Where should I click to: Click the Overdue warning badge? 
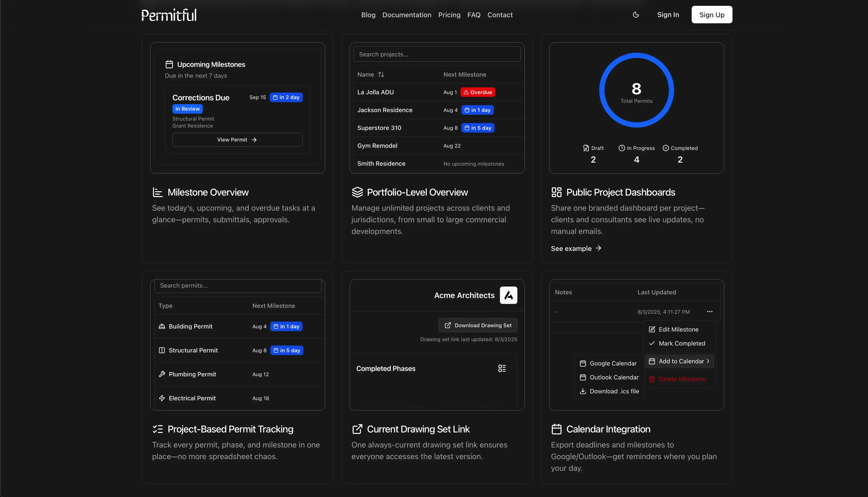(x=477, y=92)
